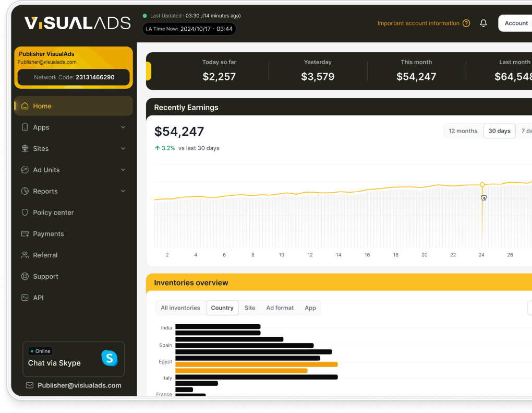
Task: Select the 30 days range tab
Action: (x=500, y=131)
